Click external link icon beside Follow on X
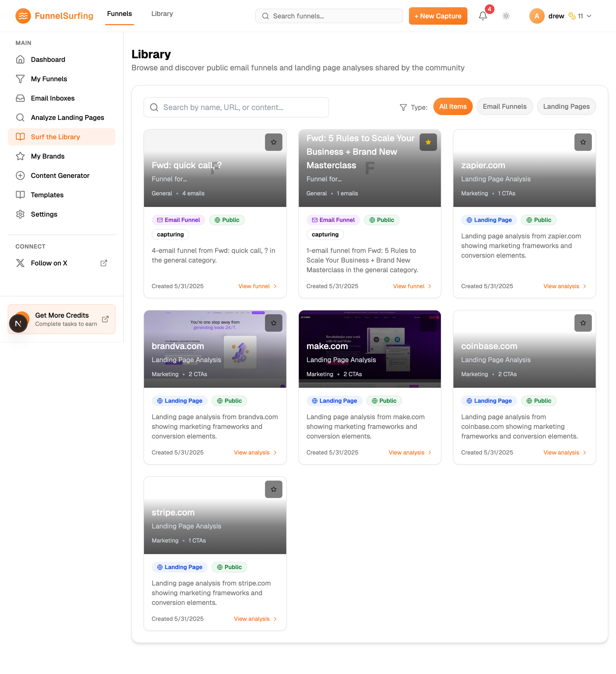Viewport: 616px width, 674px height. pyautogui.click(x=104, y=263)
